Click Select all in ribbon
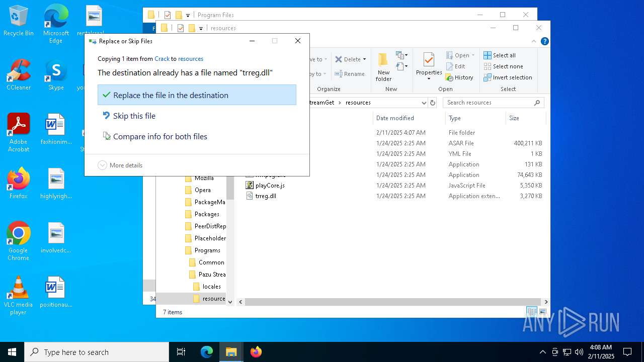This screenshot has width=644, height=362. pos(500,55)
